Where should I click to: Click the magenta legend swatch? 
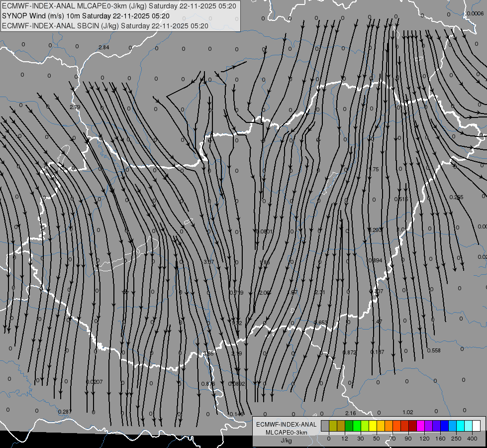coord(420,426)
